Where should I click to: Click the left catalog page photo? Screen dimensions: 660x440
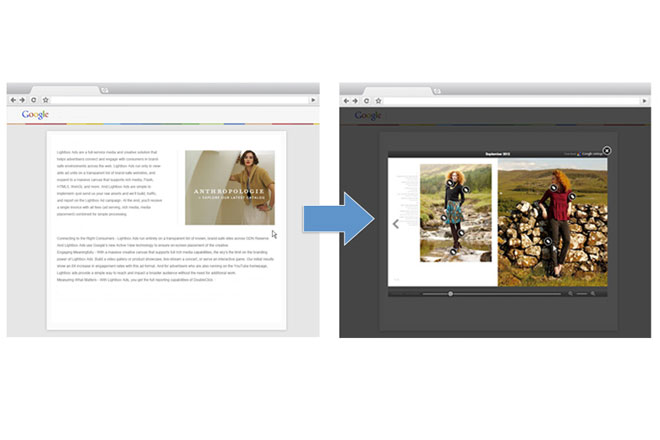tap(455, 213)
